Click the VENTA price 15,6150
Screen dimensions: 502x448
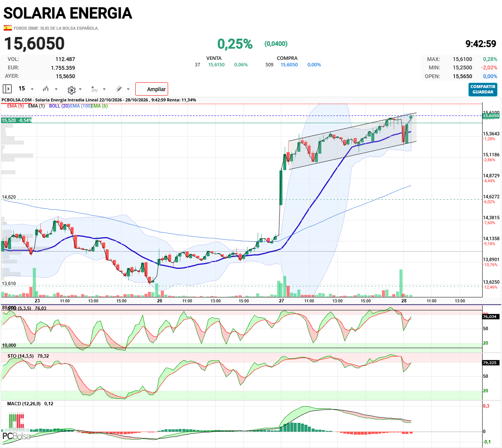pyautogui.click(x=217, y=65)
